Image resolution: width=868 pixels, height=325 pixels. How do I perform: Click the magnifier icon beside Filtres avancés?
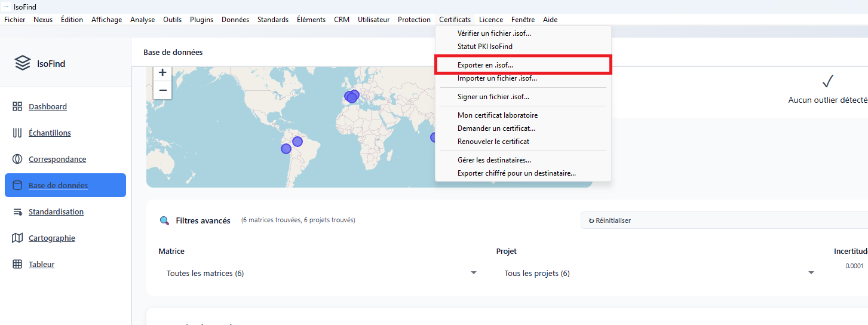tap(164, 220)
